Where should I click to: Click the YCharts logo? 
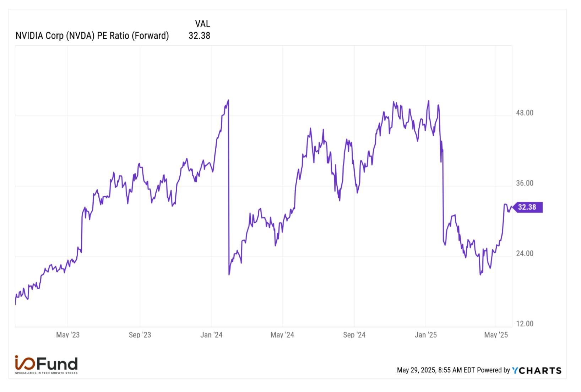coord(537,370)
